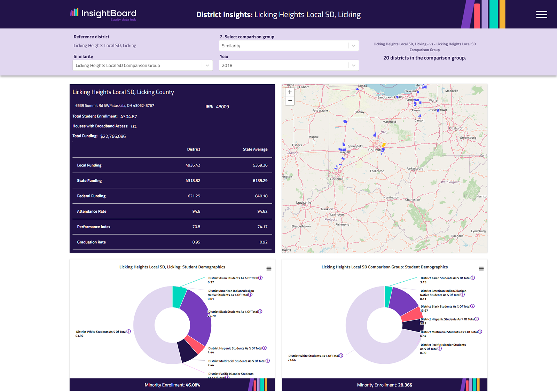
Task: Open comparison group chart context menu
Action: [481, 268]
